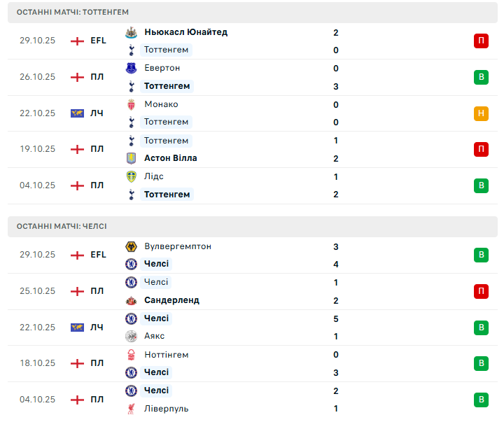Click the Ajax club crest
The width and height of the screenshot is (504, 422).
130,336
